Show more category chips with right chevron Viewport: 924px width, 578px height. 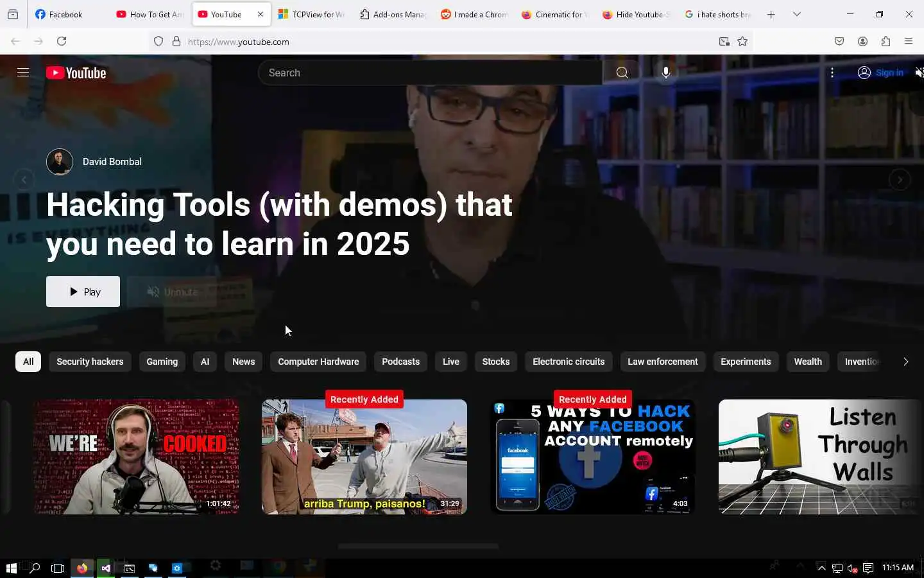pos(905,362)
